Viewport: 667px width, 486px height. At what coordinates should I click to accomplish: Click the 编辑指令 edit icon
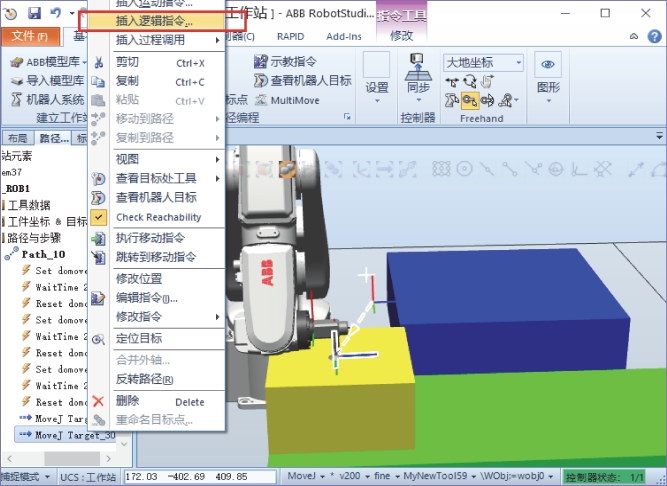point(98,298)
